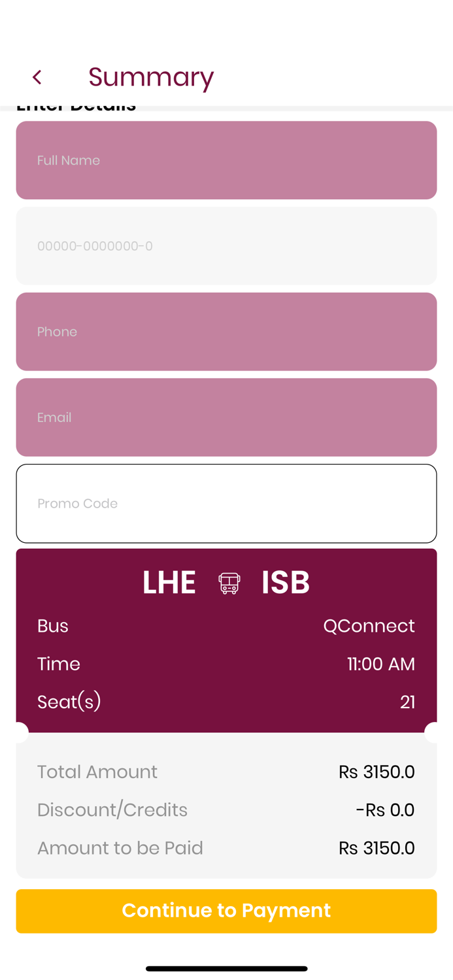The height and width of the screenshot is (980, 453).
Task: Click the back arrow beside Summary
Action: 37,76
